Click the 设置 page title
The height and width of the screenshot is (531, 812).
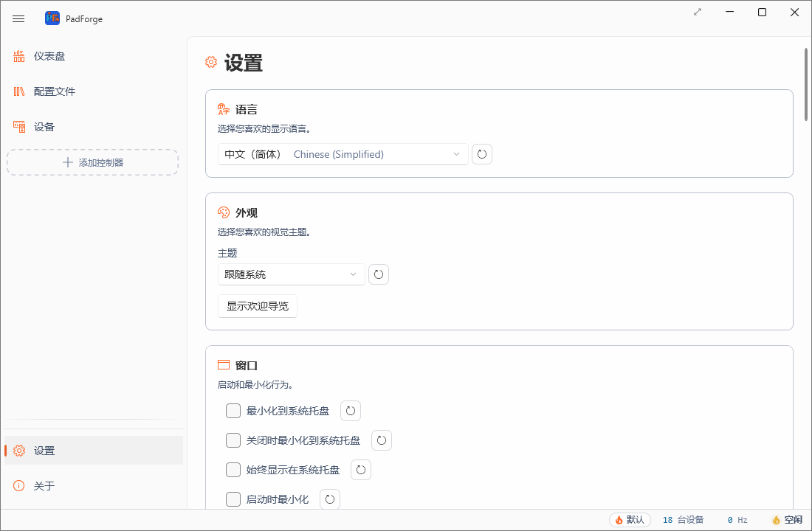pyautogui.click(x=244, y=63)
